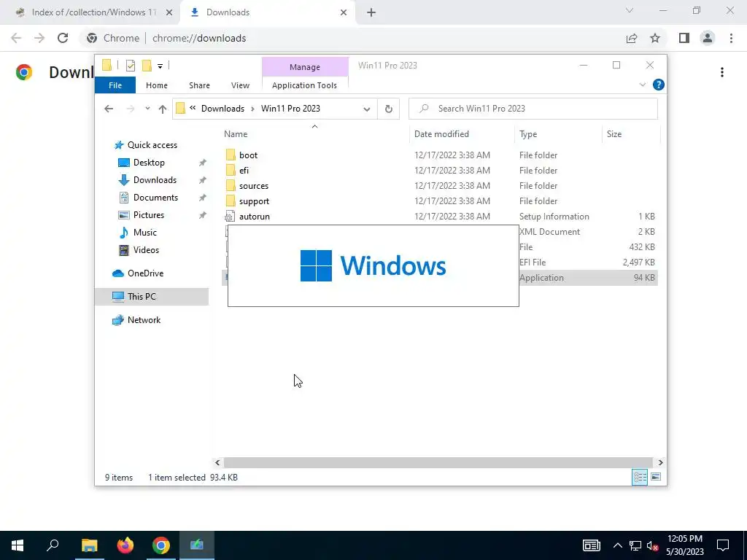Open the Application Tools tab

click(304, 85)
